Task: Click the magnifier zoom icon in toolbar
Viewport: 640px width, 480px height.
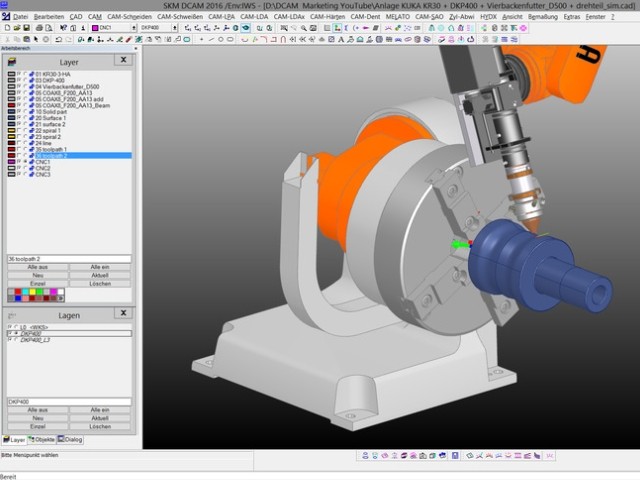Action: coord(303,28)
